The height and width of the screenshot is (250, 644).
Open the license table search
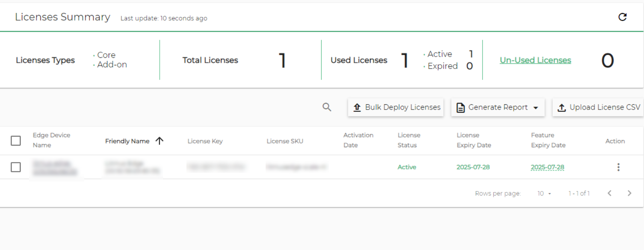[x=327, y=107]
